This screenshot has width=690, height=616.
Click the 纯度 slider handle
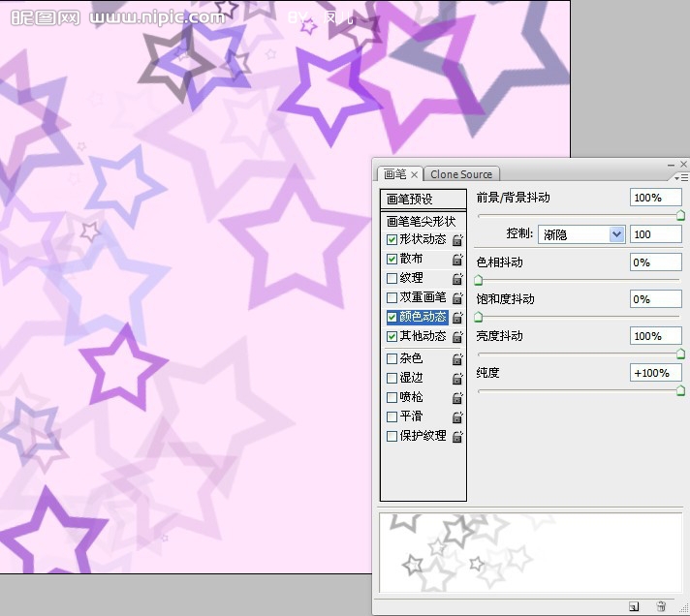(x=680, y=391)
